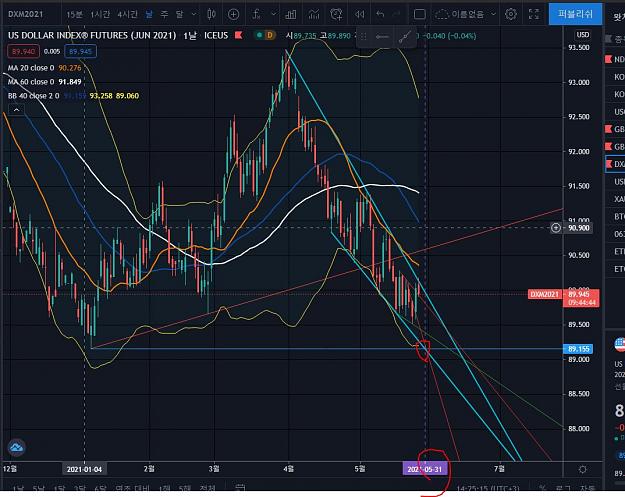Click the plus icon next to 90.900

tap(556, 228)
